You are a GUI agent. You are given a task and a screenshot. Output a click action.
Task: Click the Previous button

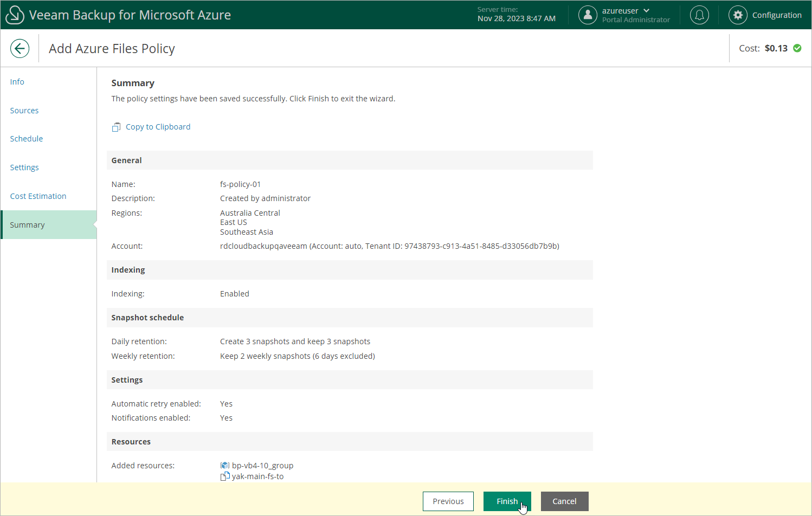(x=448, y=501)
